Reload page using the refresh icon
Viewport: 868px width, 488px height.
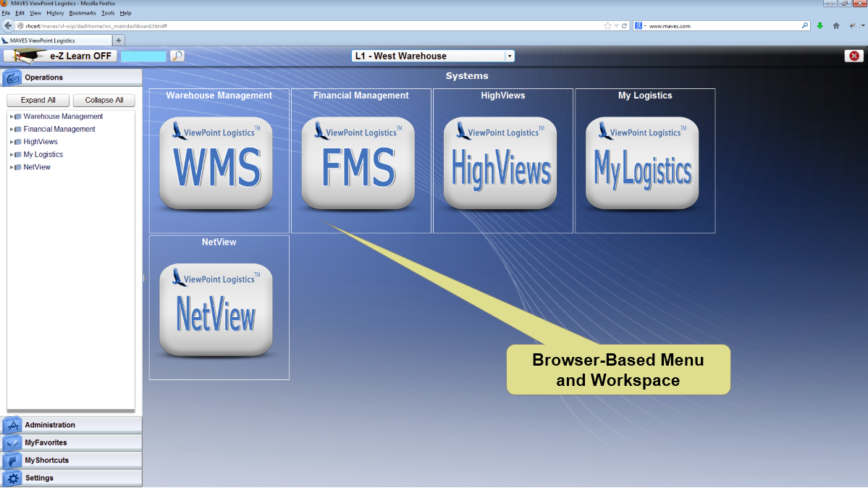[625, 26]
